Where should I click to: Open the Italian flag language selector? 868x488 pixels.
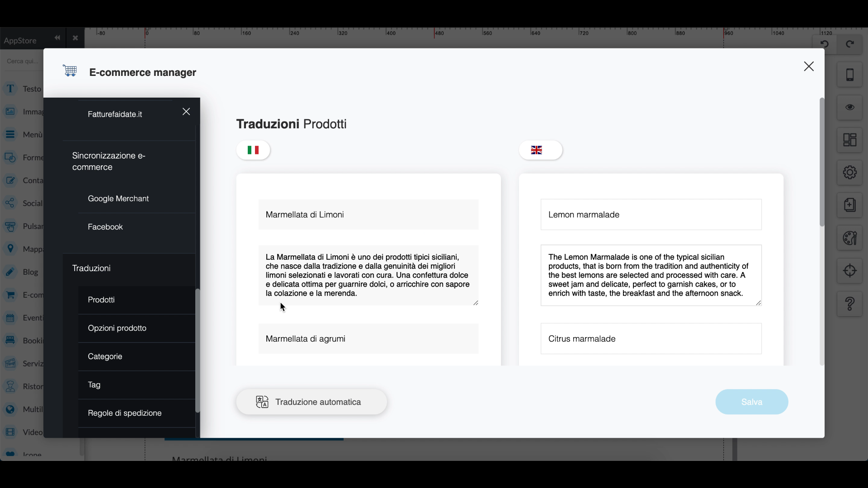[253, 150]
